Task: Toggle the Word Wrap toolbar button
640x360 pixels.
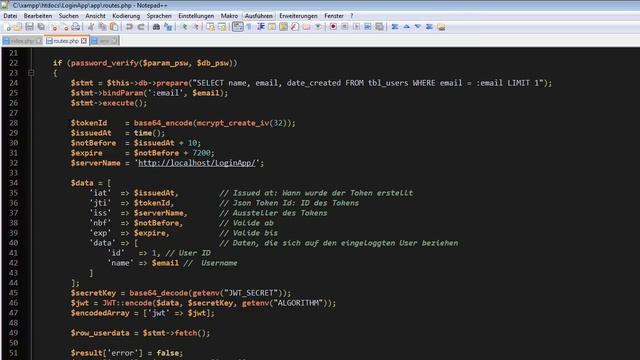Action: tap(238, 27)
